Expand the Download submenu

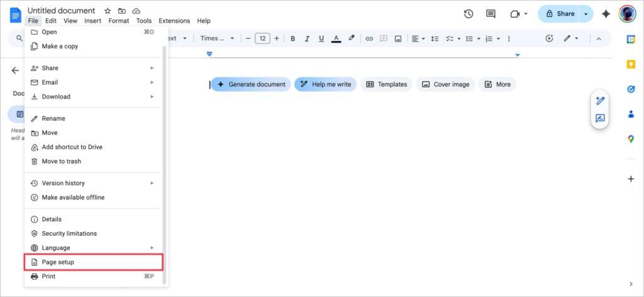(94, 97)
